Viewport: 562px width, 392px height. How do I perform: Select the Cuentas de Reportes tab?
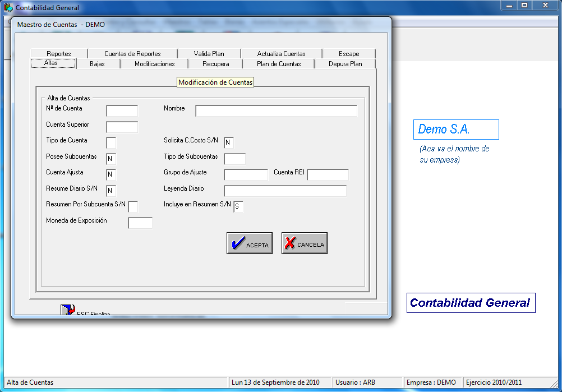coord(132,54)
